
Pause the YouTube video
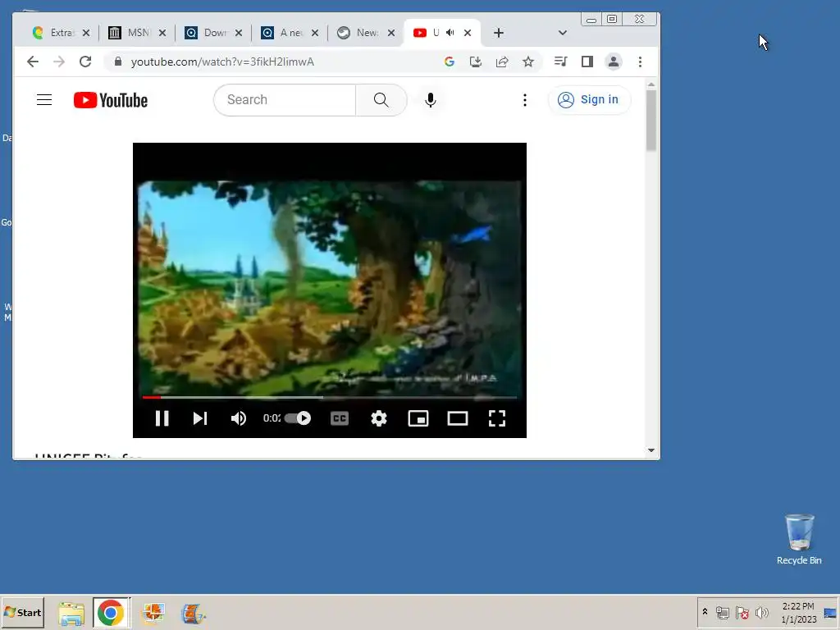(x=162, y=418)
